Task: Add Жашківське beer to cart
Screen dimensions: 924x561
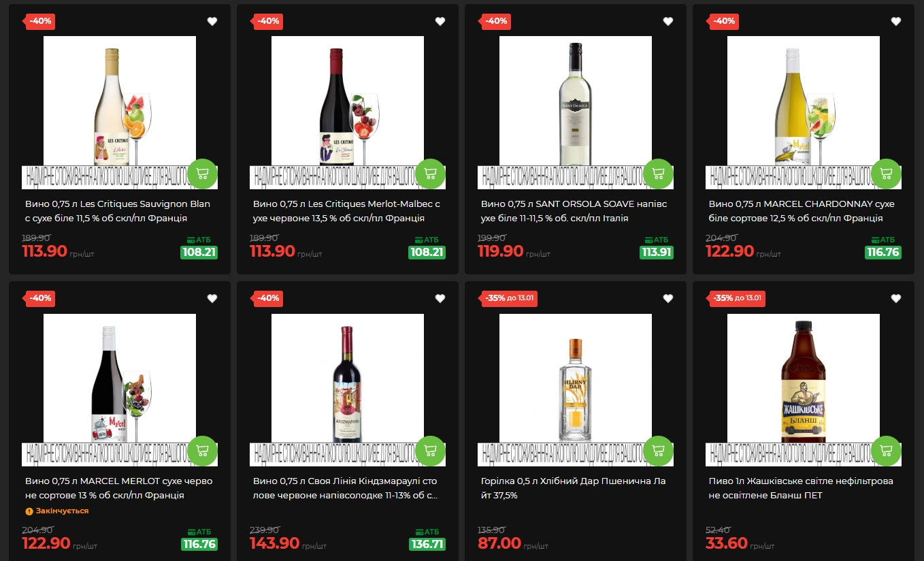Action: coord(886,451)
